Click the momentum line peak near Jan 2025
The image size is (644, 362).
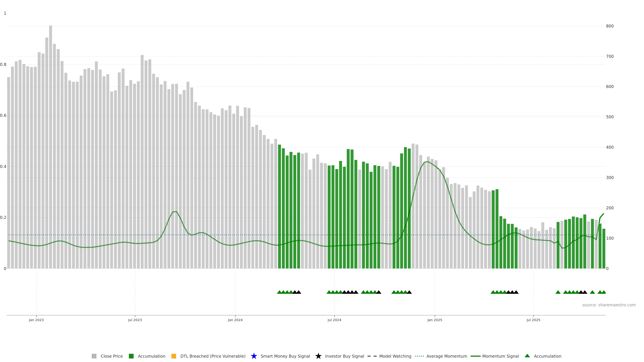428,162
